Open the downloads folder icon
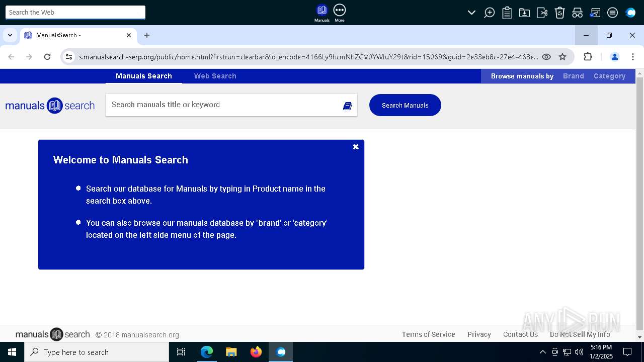The height and width of the screenshot is (362, 644). point(524,13)
